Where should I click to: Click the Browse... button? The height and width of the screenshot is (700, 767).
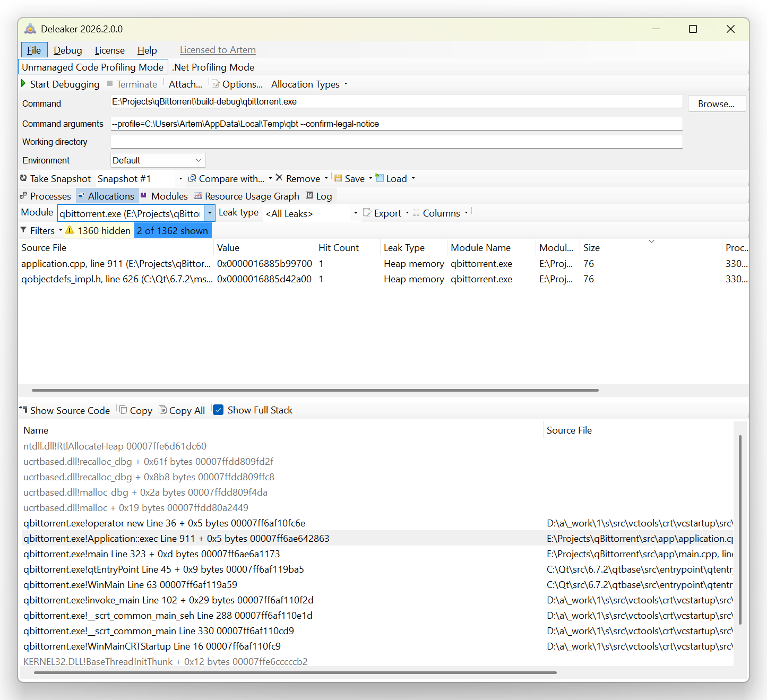pos(717,104)
